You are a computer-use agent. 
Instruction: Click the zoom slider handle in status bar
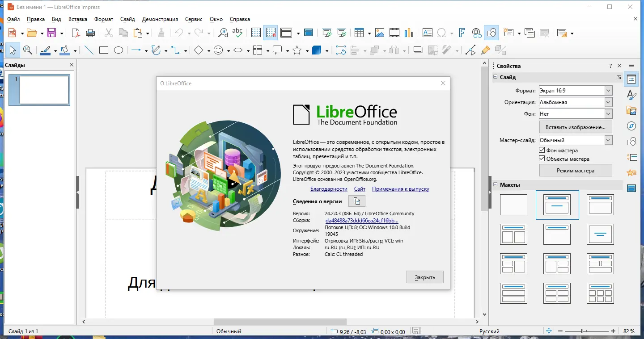pos(582,331)
